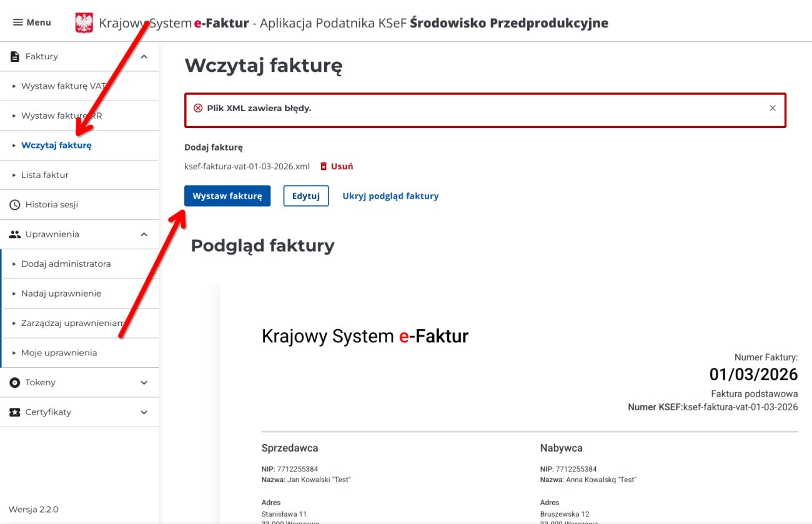Collapse the Faktury section chevron
The width and height of the screenshot is (812, 524).
click(144, 56)
